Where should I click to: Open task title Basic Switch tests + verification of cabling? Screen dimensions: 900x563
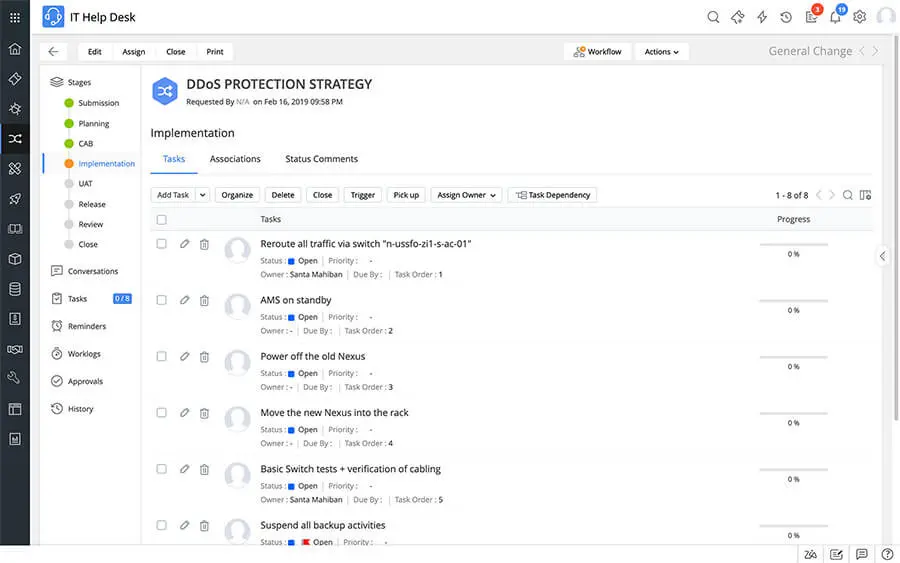pos(350,469)
